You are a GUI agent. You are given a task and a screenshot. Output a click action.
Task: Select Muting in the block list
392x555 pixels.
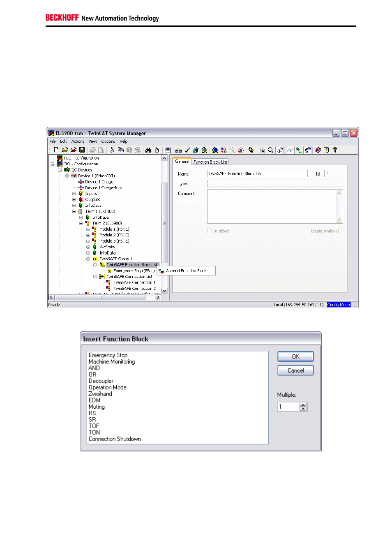coord(97,407)
